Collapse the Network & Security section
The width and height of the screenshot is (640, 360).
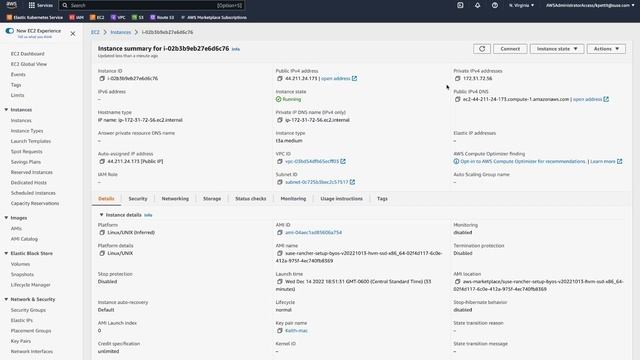(x=6, y=299)
